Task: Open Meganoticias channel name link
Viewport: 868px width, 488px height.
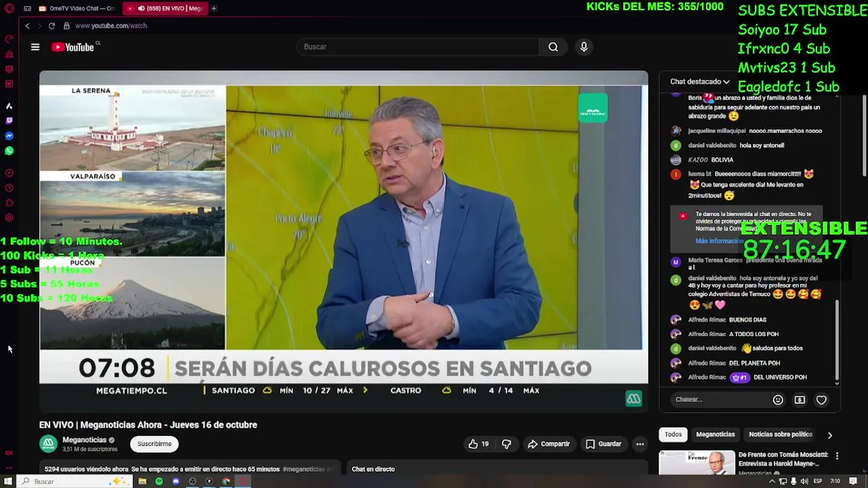Action: tap(84, 440)
